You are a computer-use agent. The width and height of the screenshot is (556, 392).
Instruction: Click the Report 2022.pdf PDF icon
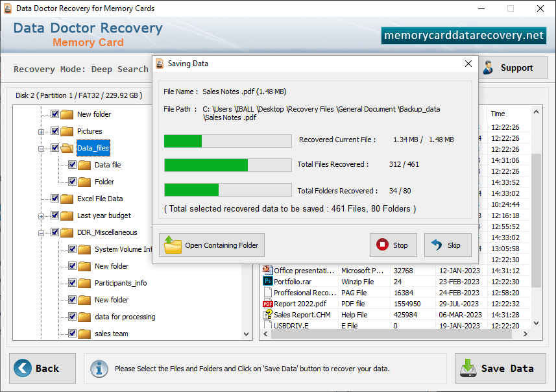[x=268, y=304]
